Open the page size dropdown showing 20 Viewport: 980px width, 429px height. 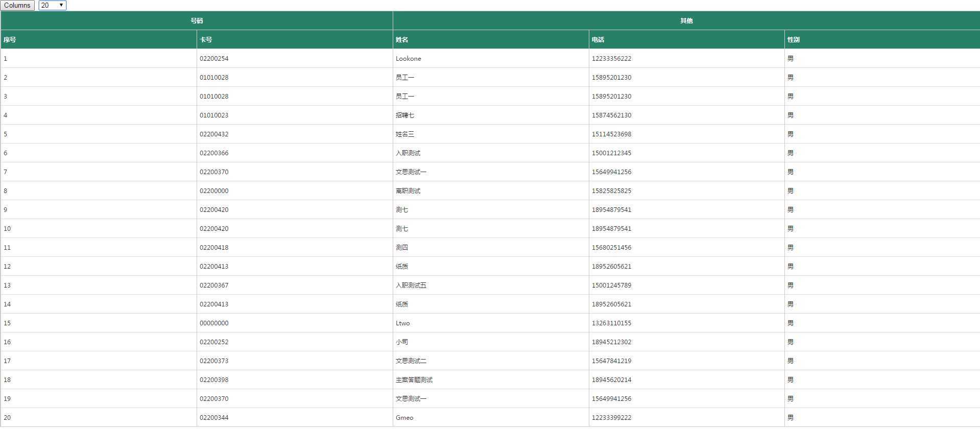pyautogui.click(x=53, y=5)
